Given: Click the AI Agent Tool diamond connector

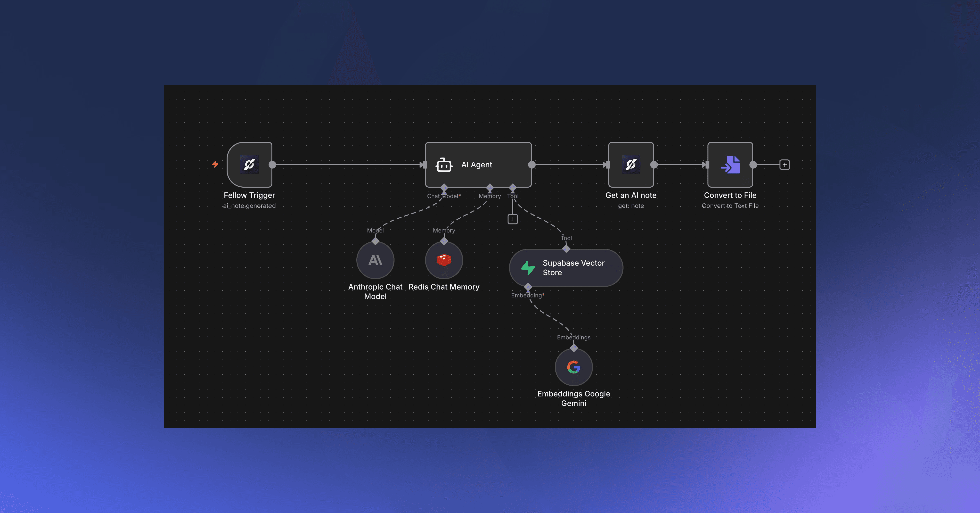Looking at the screenshot, I should [x=512, y=187].
